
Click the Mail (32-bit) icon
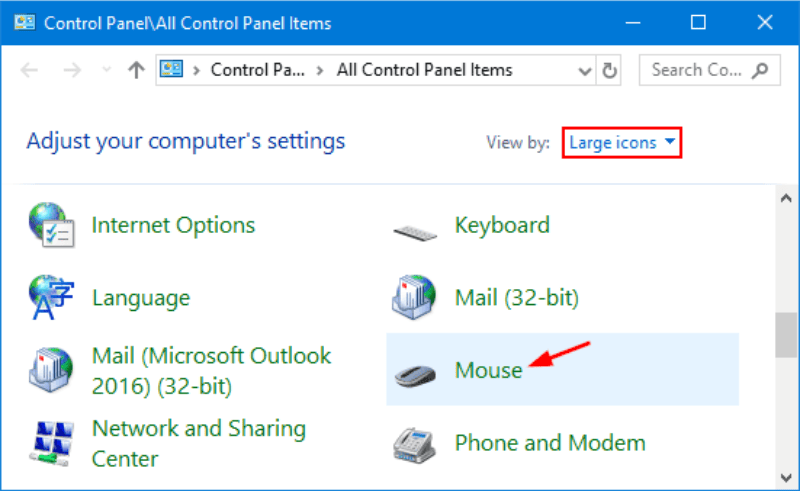click(413, 297)
